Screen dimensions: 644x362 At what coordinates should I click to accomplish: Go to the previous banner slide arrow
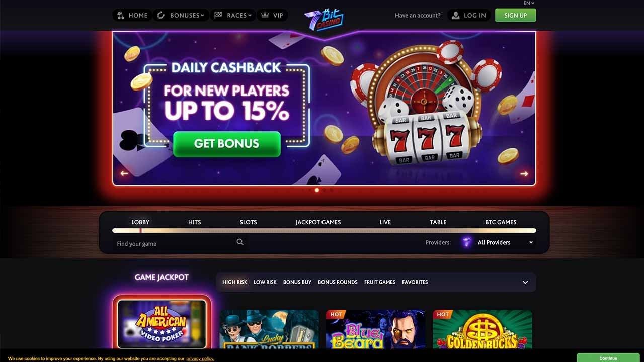pyautogui.click(x=124, y=174)
